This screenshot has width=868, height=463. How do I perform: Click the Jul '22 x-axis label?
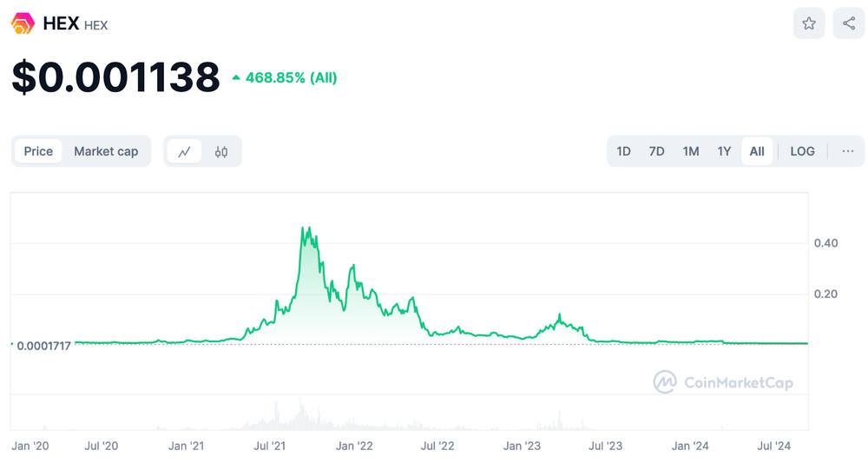[437, 446]
